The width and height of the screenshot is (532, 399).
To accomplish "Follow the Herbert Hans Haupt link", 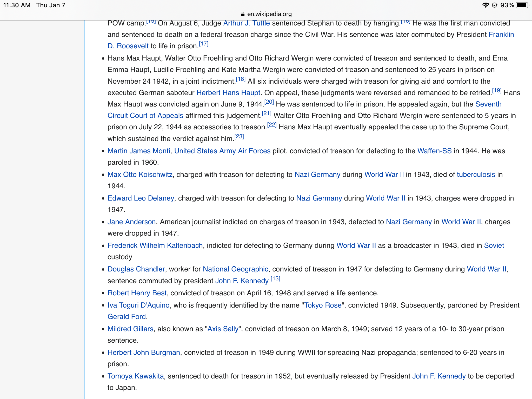I will click(x=228, y=93).
